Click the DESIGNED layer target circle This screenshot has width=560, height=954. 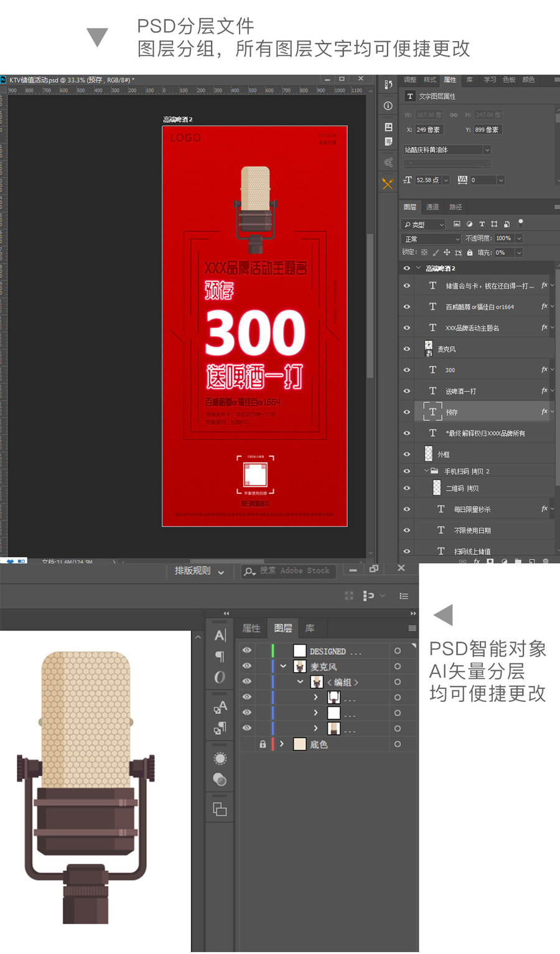398,651
